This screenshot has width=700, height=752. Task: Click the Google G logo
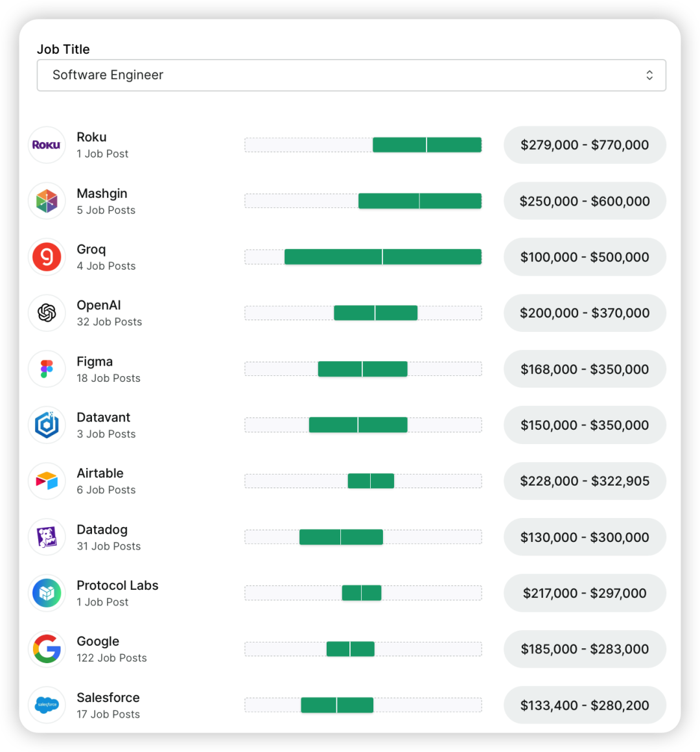47,649
